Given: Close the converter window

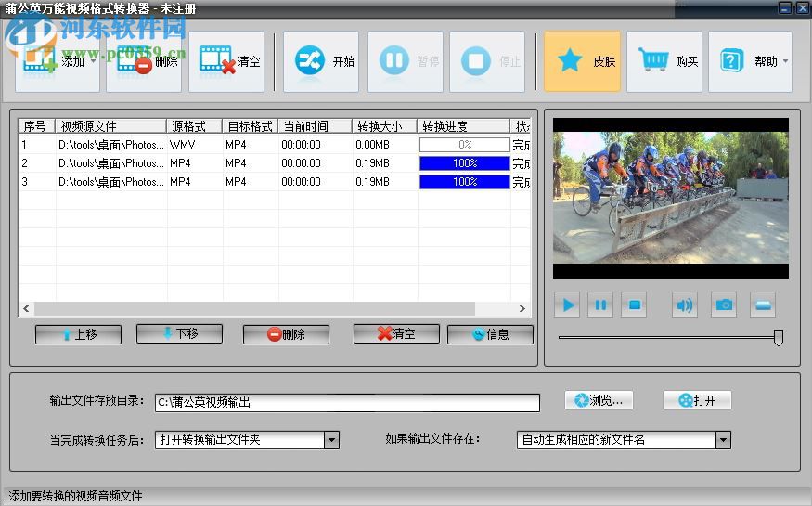Looking at the screenshot, I should [801, 7].
